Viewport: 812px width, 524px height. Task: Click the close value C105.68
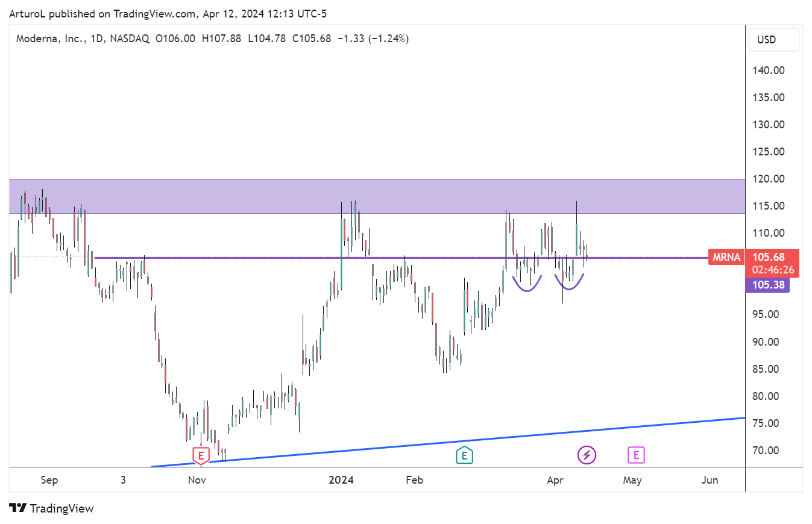[312, 39]
